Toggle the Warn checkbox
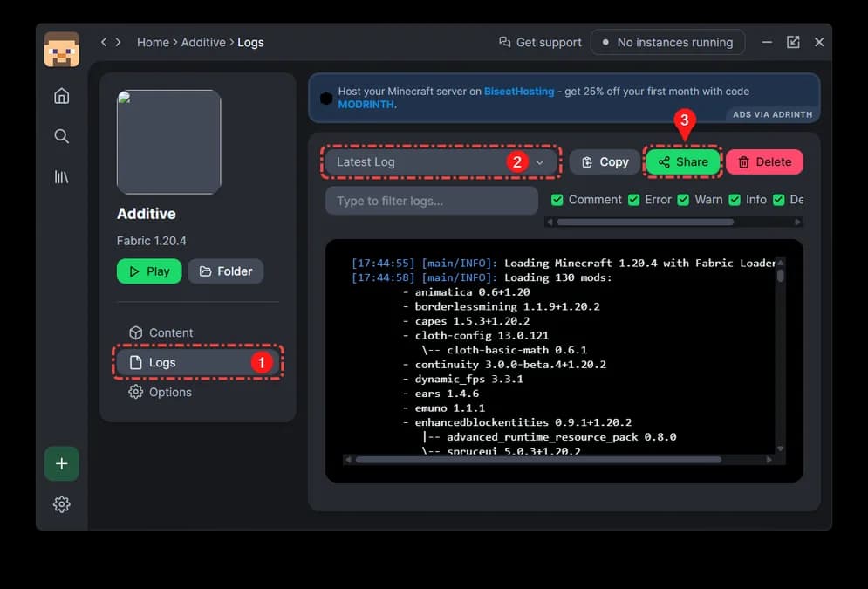This screenshot has height=589, width=868. coord(684,200)
